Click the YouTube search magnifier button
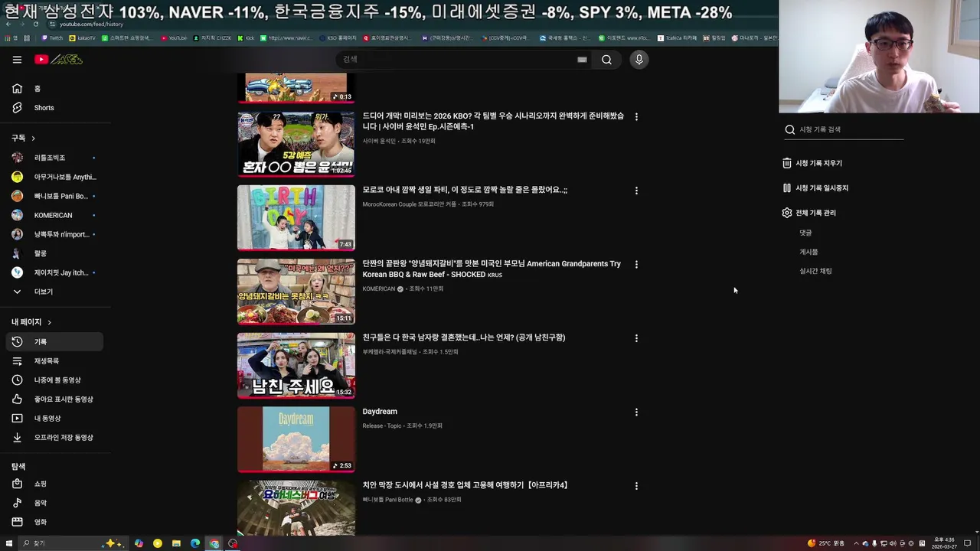Screen dimensions: 980x551 pos(606,60)
